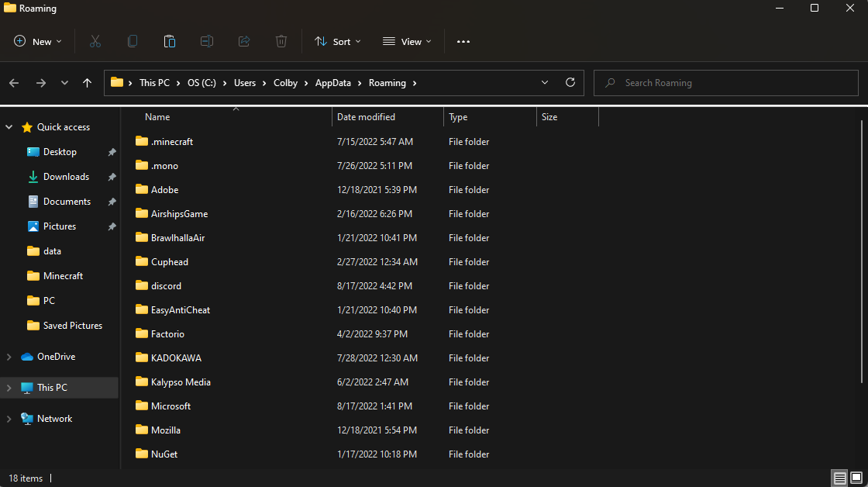Open the View dropdown menu
Viewport: 868px width, 487px height.
pyautogui.click(x=407, y=42)
